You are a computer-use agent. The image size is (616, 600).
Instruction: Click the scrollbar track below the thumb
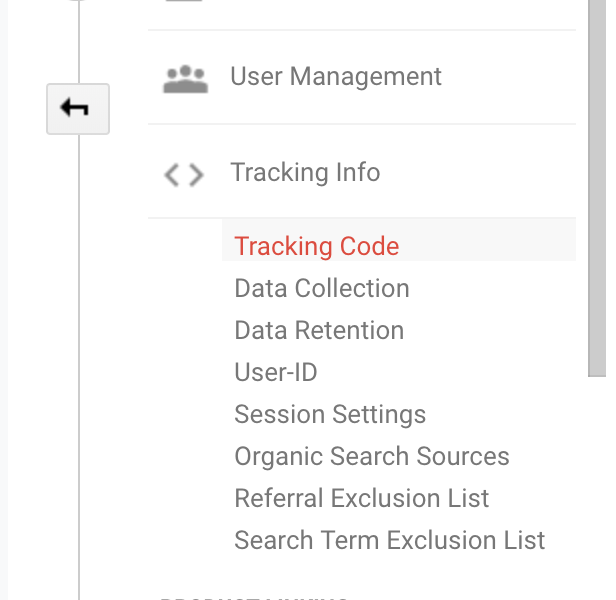pyautogui.click(x=597, y=487)
